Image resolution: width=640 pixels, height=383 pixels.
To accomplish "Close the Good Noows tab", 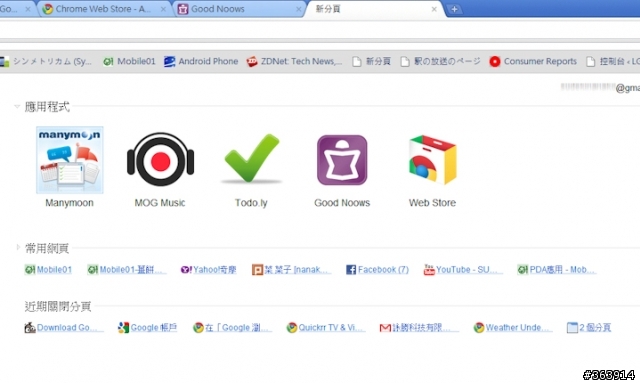I will point(298,9).
